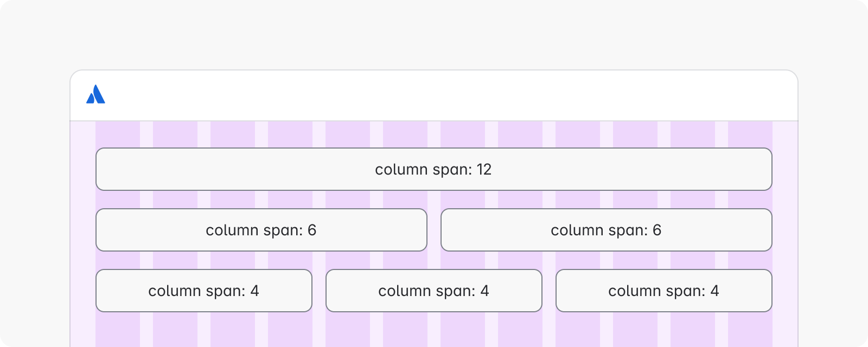868x347 pixels.
Task: Select the rightmost "column span: 4" box
Action: [x=663, y=291]
